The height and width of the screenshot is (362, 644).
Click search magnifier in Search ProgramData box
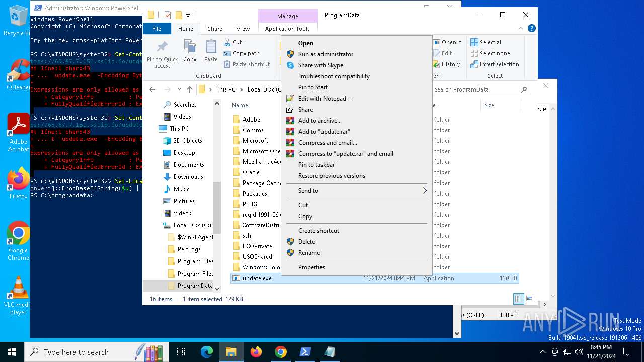(524, 89)
